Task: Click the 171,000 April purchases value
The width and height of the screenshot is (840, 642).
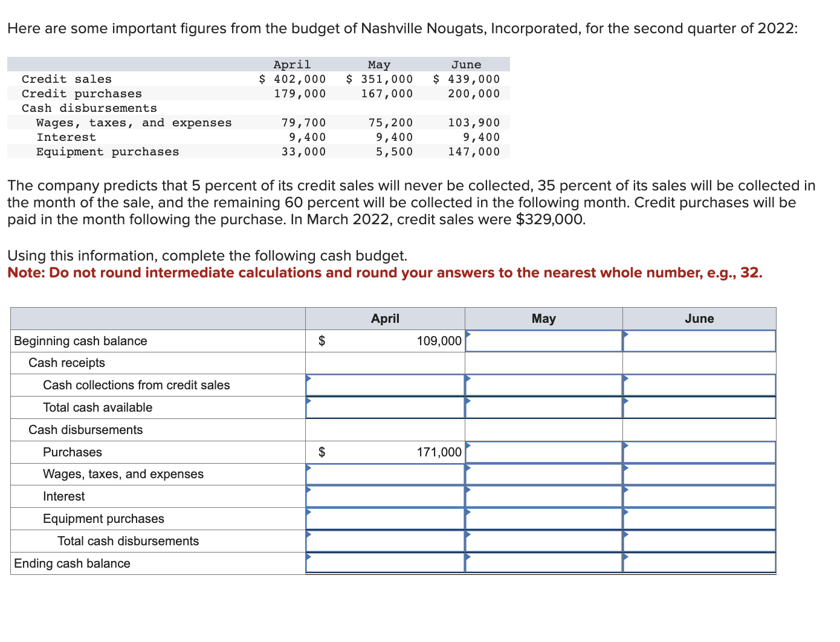Action: 439,452
